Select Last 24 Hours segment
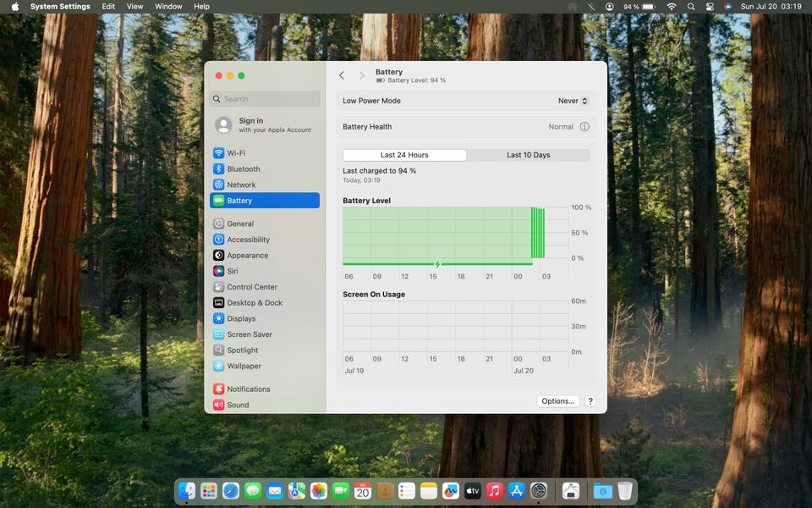Image resolution: width=812 pixels, height=508 pixels. (x=404, y=155)
